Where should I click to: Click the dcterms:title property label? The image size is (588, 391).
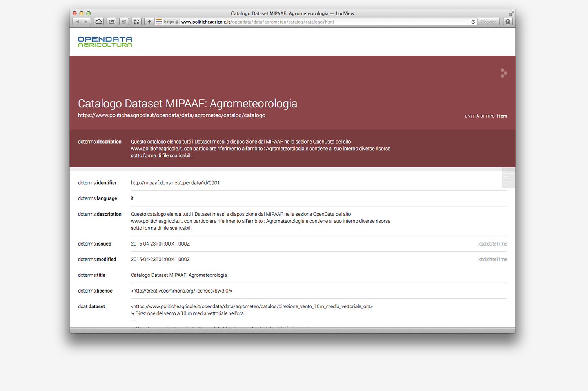(x=92, y=275)
